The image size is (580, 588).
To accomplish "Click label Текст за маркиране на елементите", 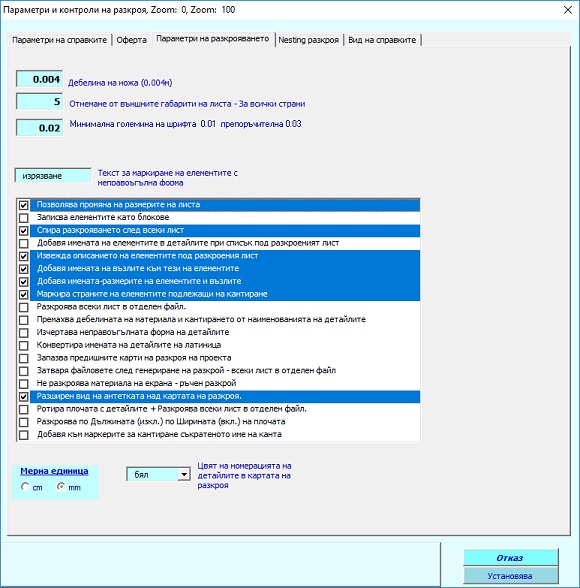I will pos(168,178).
